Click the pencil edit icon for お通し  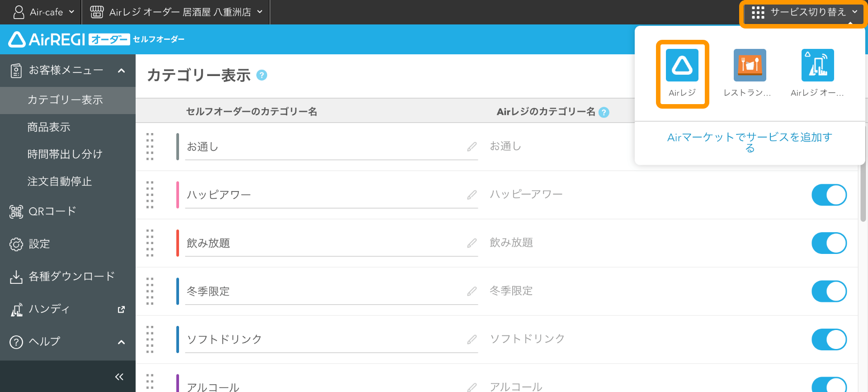(472, 147)
